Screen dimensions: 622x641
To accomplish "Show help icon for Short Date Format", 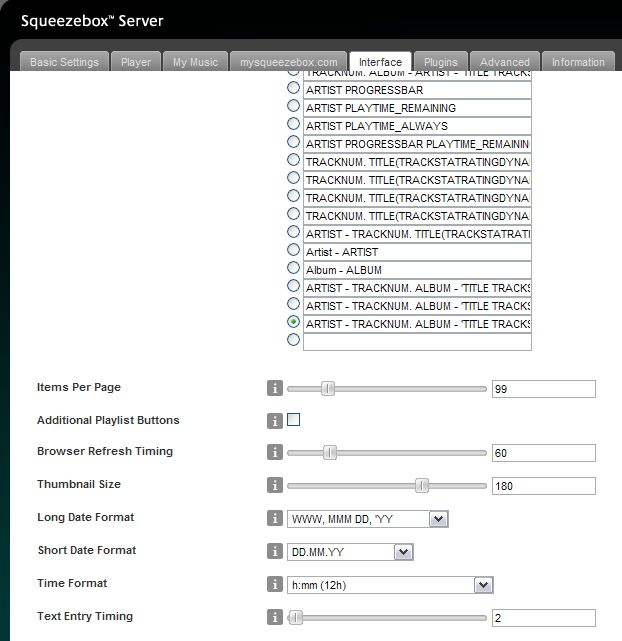I will (x=275, y=552).
